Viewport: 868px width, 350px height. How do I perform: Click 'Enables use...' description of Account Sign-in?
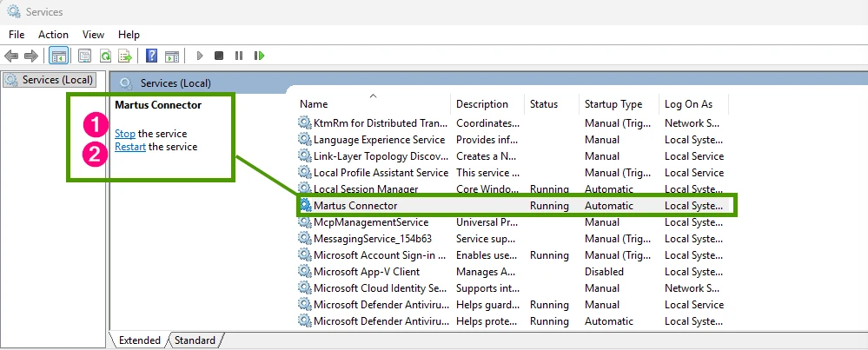click(487, 255)
